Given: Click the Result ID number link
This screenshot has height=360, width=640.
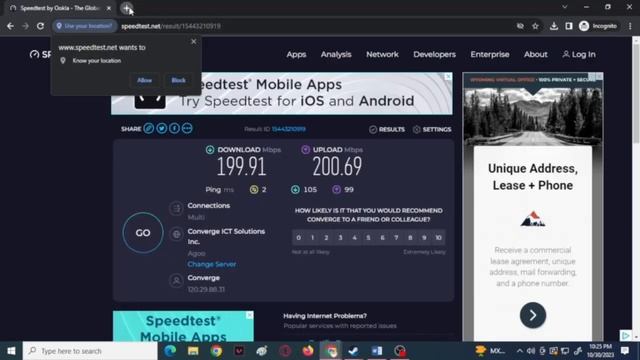Looking at the screenshot, I should pyautogui.click(x=289, y=129).
